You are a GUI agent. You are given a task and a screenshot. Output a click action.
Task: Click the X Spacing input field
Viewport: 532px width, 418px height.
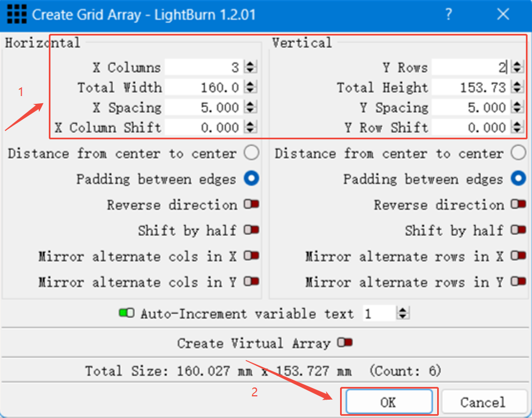(x=202, y=108)
